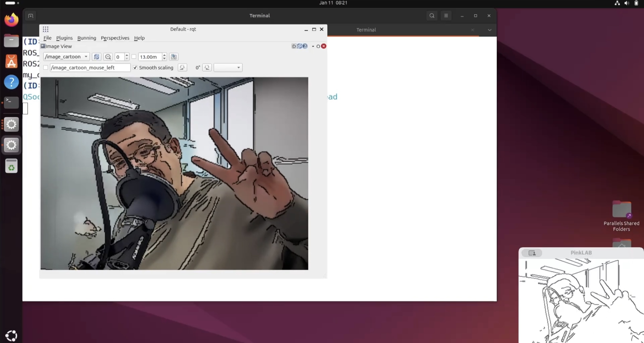This screenshot has height=343, width=644.
Task: Click the Image View reload plugin icon
Action: (x=299, y=46)
